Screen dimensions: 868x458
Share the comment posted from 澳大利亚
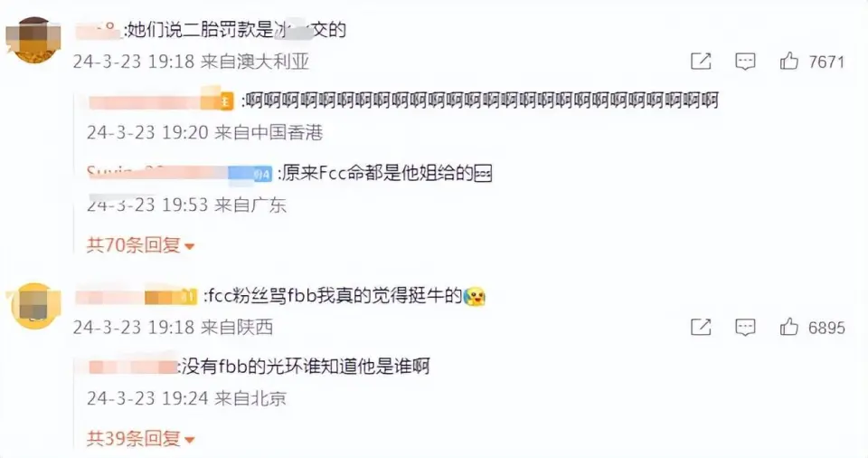pos(701,61)
